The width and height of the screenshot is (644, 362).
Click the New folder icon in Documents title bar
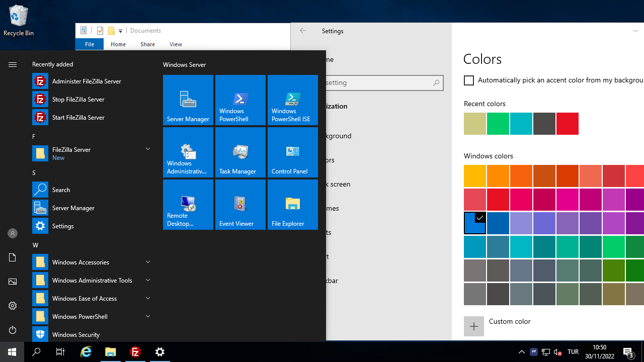tap(112, 31)
